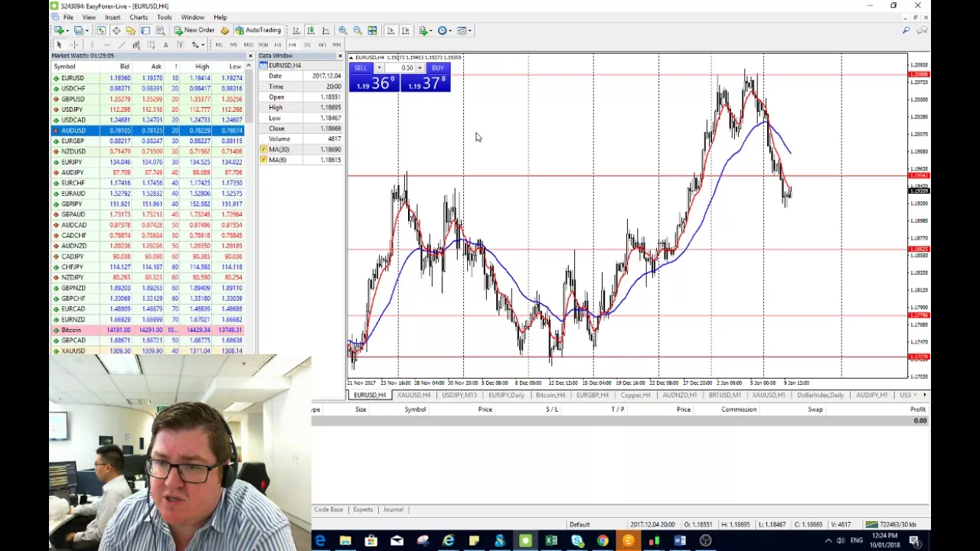This screenshot has width=980, height=551.
Task: Select the crosshair tool
Action: tap(74, 45)
